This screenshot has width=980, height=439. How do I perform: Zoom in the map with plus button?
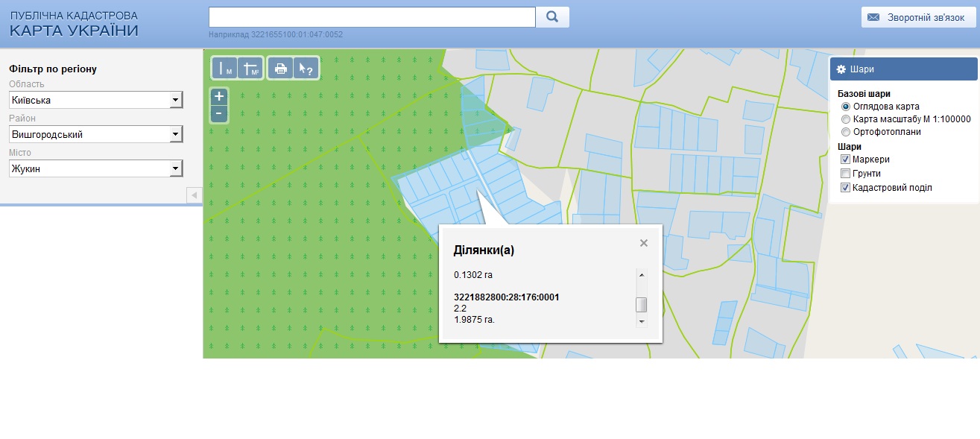219,96
